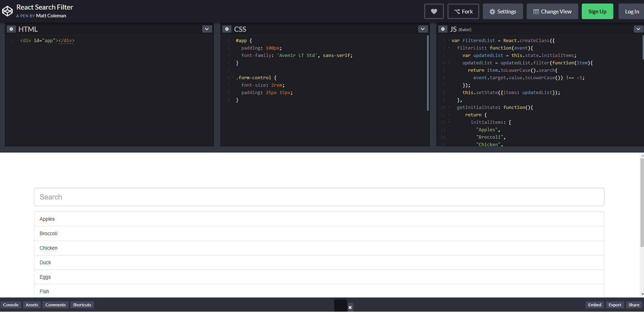Open the Assets panel
Screen dimensions: 644x313
tap(32, 305)
